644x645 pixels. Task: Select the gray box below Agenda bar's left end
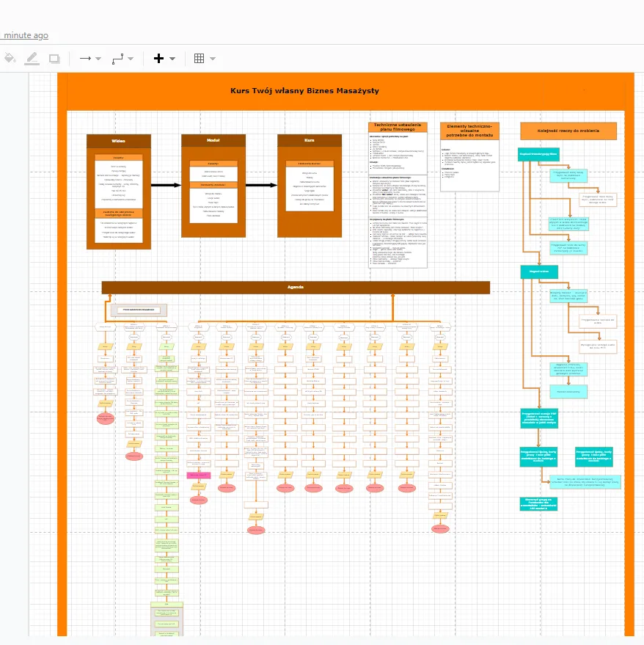[x=139, y=310]
